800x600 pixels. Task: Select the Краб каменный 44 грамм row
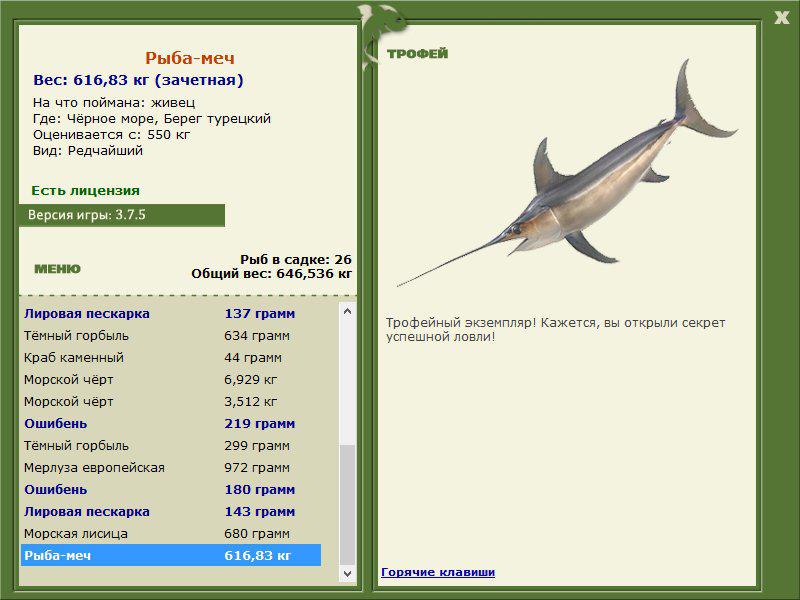tap(171, 358)
